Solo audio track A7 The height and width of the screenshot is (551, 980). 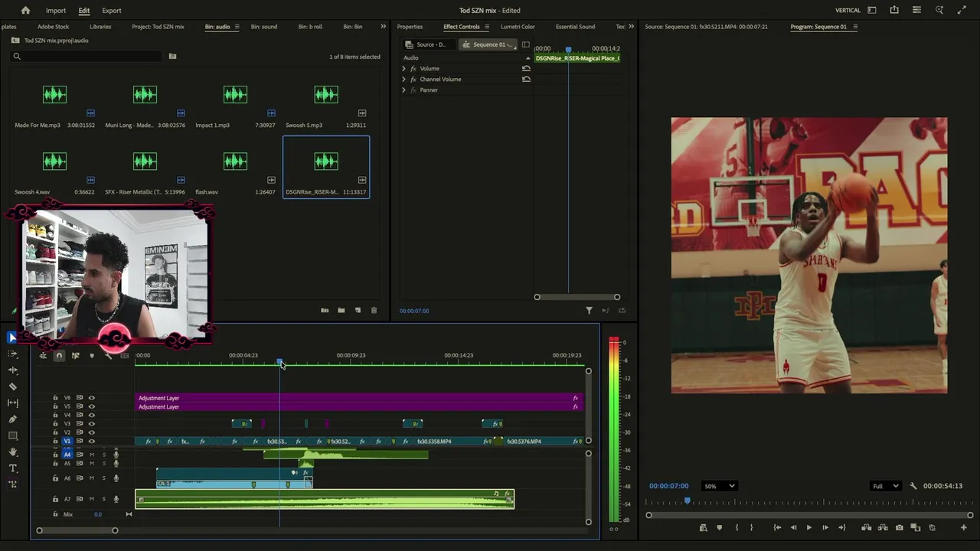coord(103,499)
